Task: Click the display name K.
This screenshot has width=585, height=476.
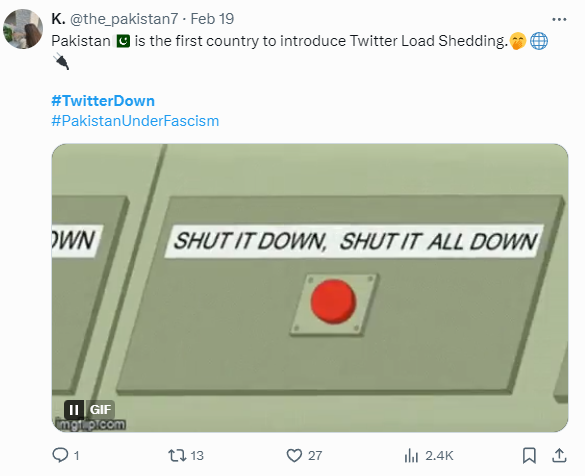Action: coord(58,19)
